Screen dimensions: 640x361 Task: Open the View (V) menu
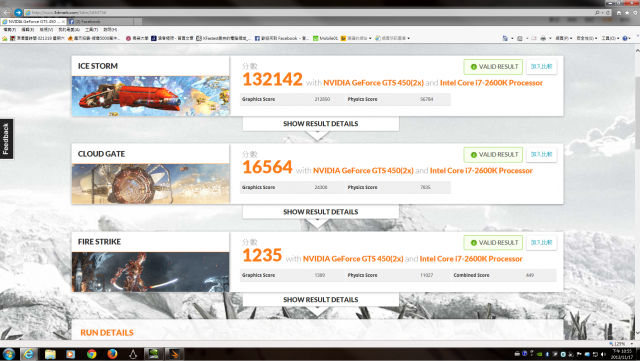(x=46, y=30)
